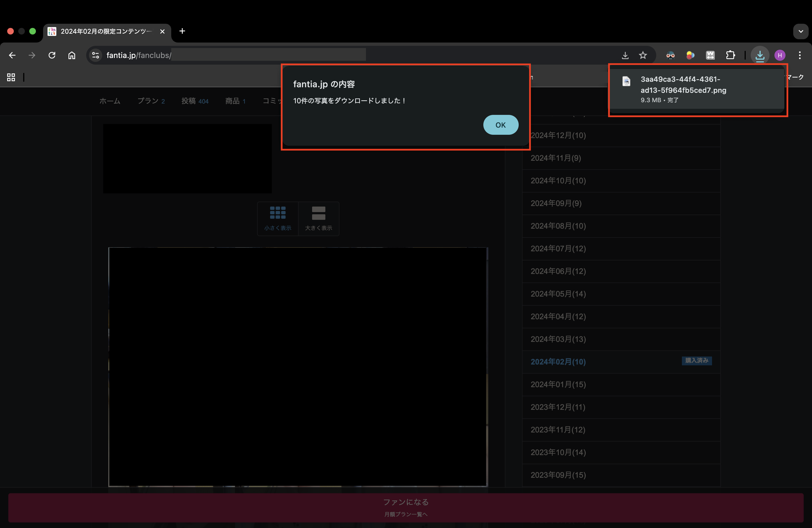Select the 2024年12月(10) archive link
The image size is (812, 528).
(x=558, y=135)
